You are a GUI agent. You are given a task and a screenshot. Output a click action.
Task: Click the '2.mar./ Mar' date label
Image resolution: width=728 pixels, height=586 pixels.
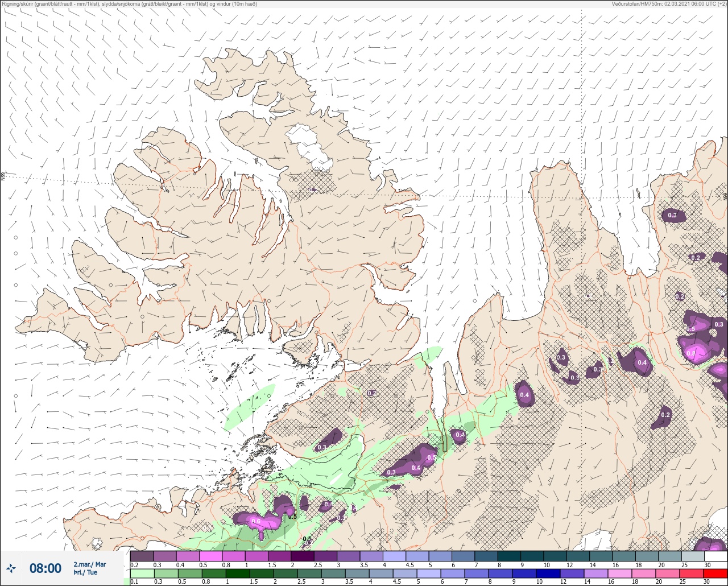89,564
